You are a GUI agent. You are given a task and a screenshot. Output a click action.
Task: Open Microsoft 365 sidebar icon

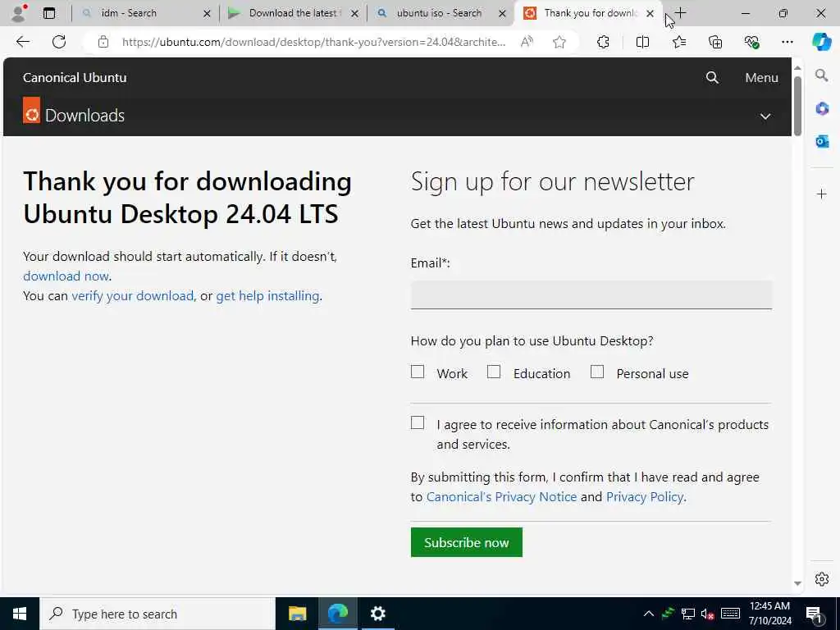point(822,108)
